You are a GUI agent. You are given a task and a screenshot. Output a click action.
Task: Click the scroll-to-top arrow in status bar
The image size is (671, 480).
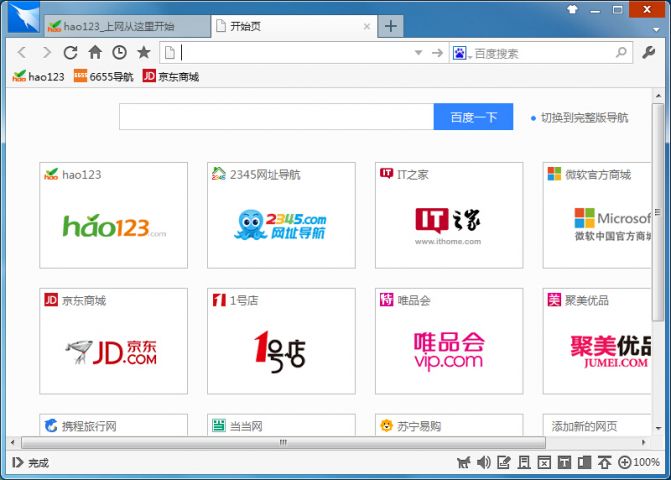604,463
